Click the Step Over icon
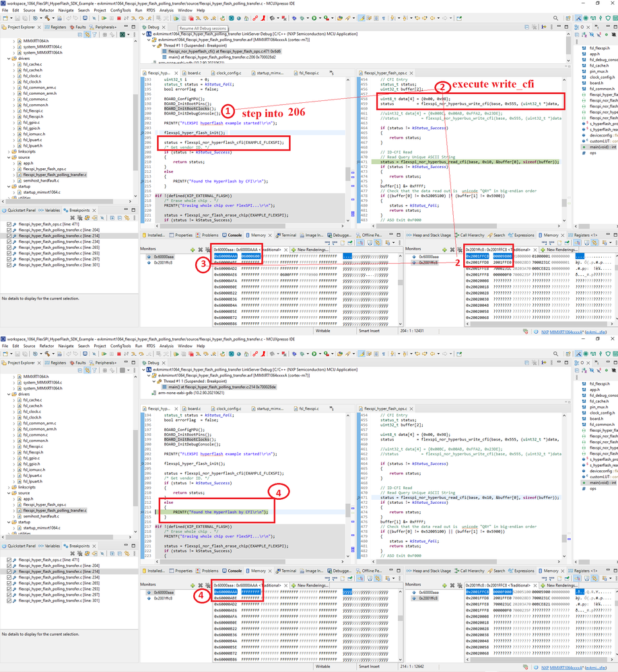 pyautogui.click(x=141, y=17)
